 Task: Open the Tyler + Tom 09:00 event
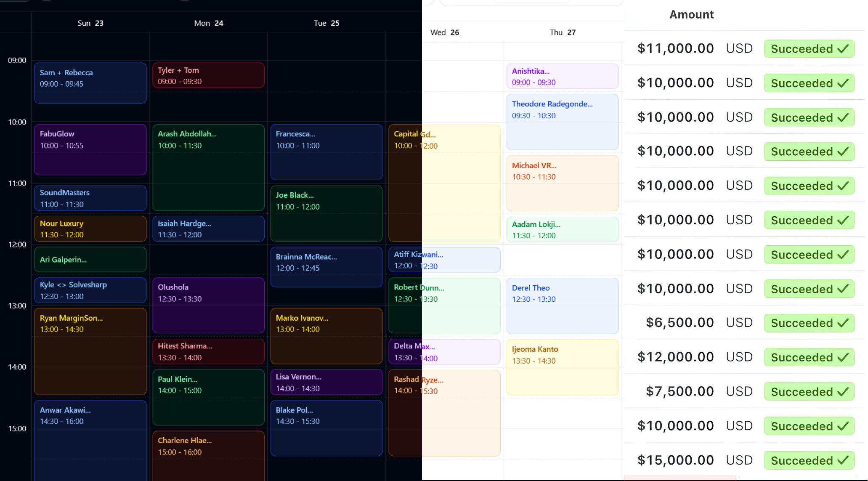(208, 76)
